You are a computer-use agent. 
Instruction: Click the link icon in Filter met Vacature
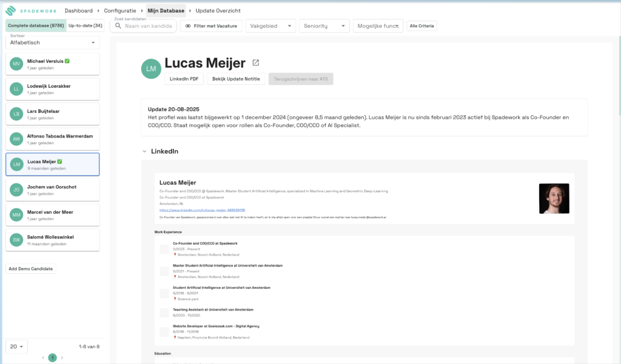click(x=188, y=25)
